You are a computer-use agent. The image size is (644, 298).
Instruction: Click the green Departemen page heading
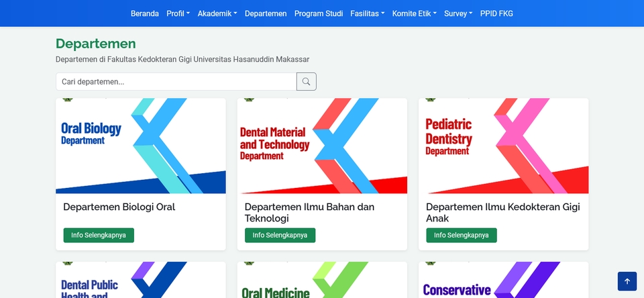coord(96,44)
